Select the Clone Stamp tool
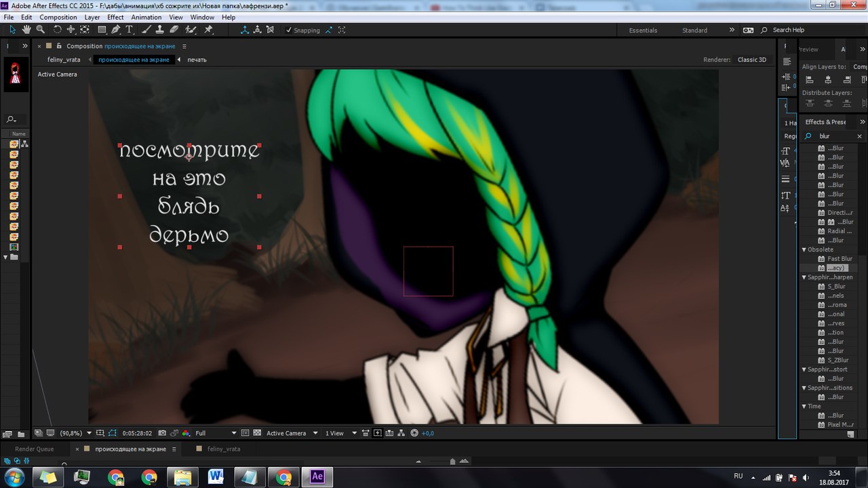Viewport: 868px width, 488px height. [159, 30]
